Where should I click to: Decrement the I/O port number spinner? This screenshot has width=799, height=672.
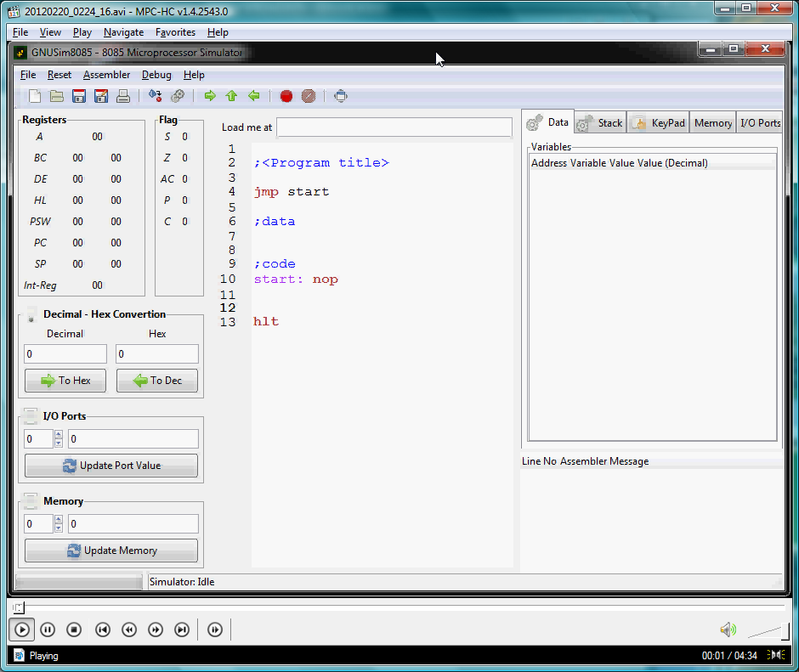(x=59, y=443)
